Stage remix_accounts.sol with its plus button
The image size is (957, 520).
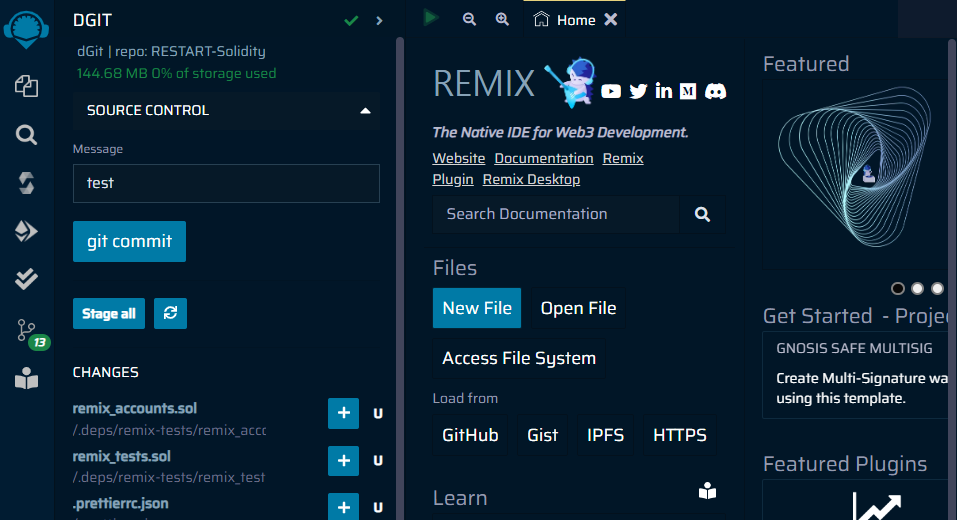tap(344, 413)
